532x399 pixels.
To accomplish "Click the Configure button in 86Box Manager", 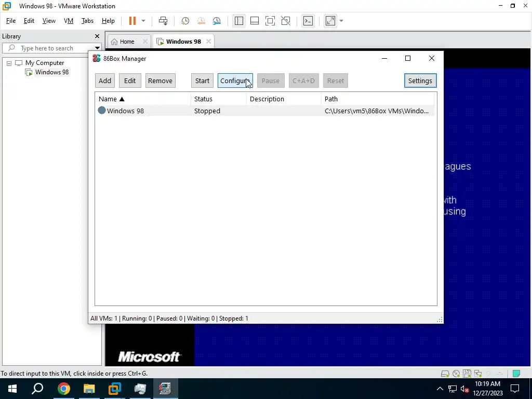I will click(235, 81).
